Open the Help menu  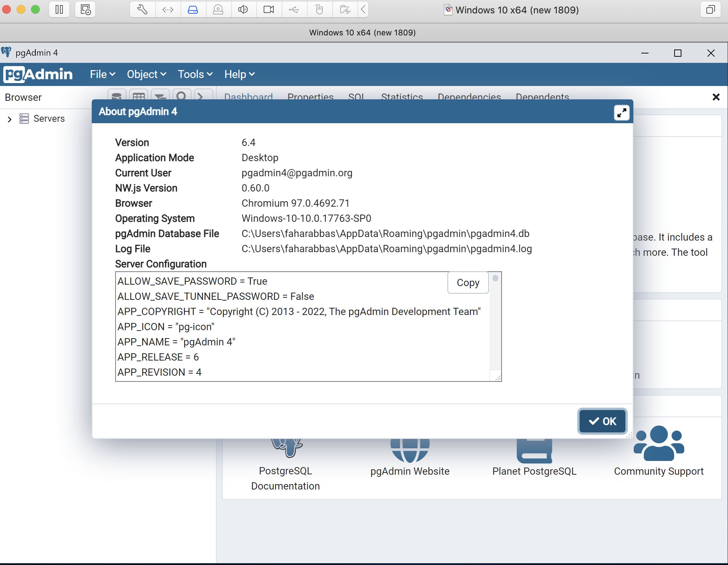239,74
